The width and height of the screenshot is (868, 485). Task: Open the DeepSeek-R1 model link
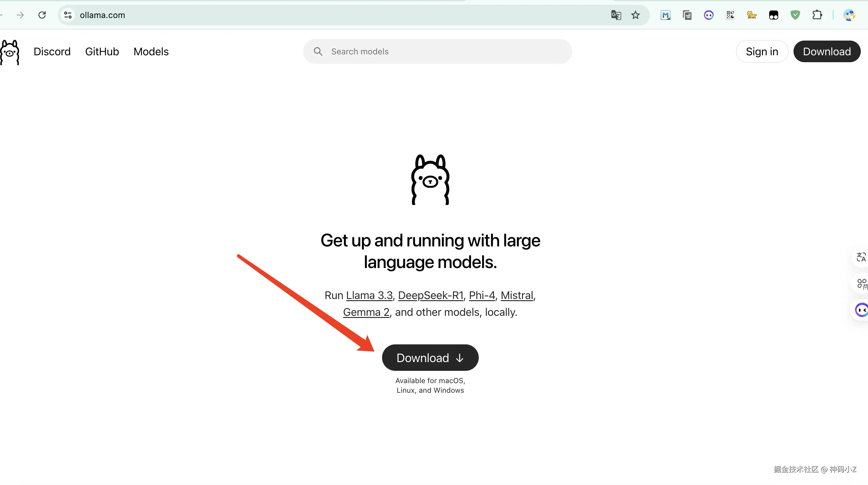(x=431, y=295)
